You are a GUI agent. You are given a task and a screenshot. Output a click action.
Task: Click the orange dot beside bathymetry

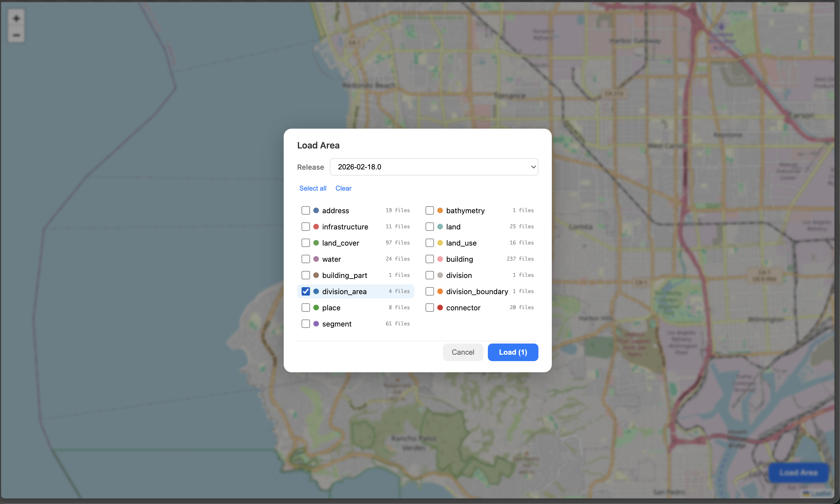(x=440, y=210)
